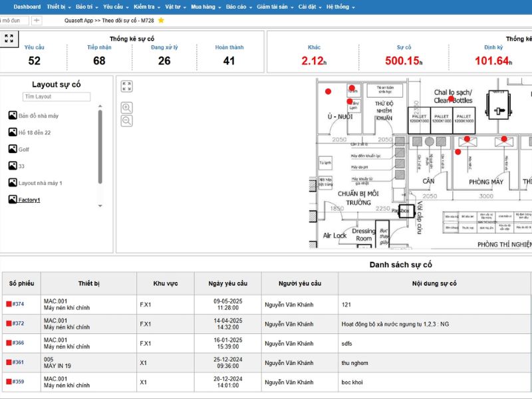
Task: Open the Hệ thống menu
Action: click(x=339, y=8)
